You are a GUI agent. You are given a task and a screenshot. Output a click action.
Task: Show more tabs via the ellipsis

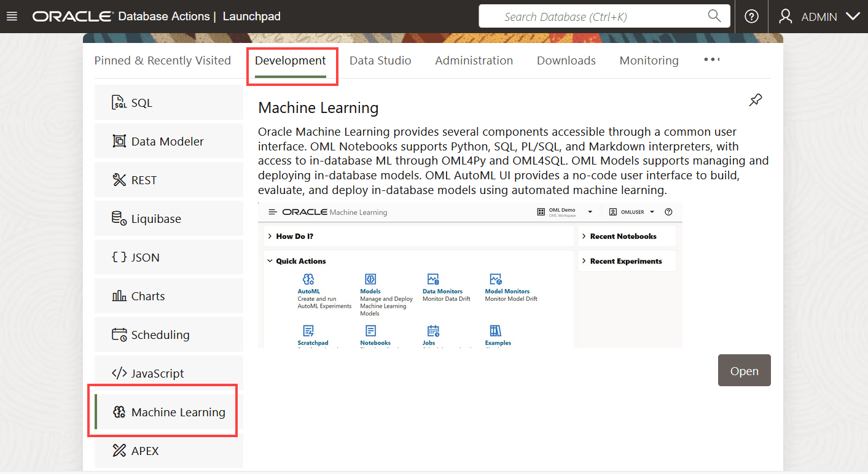[711, 60]
